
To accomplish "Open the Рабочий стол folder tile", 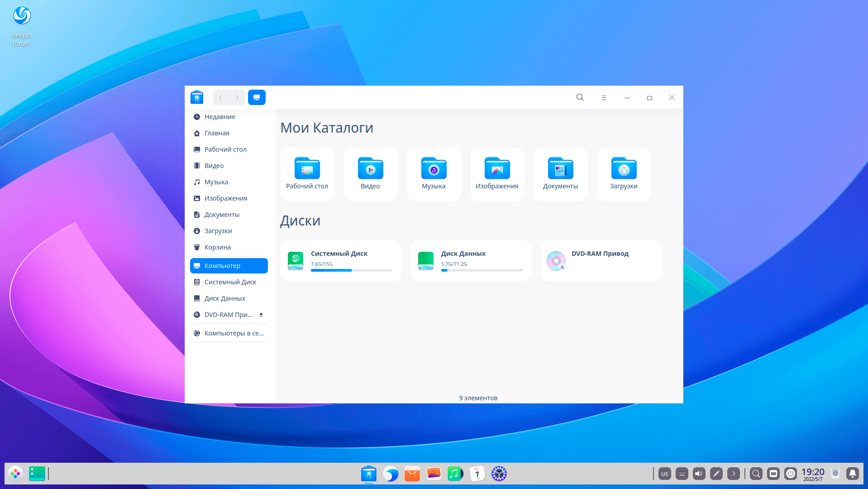I will (x=307, y=174).
